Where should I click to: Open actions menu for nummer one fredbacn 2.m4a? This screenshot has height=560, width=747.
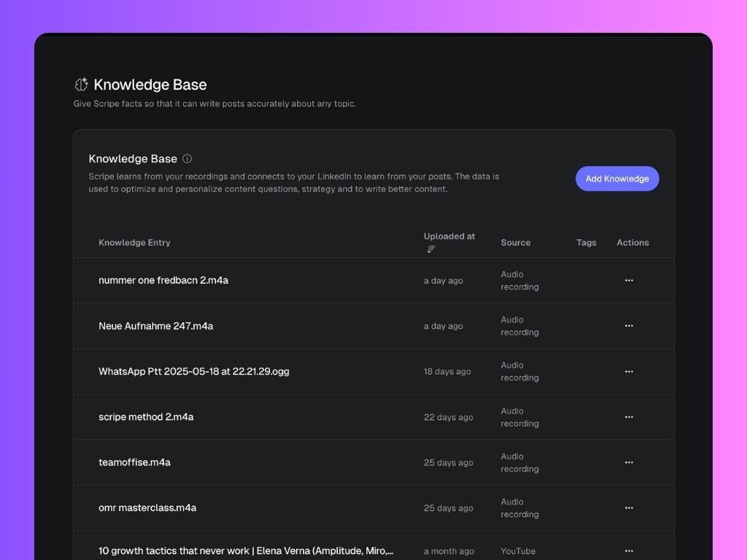pos(629,281)
